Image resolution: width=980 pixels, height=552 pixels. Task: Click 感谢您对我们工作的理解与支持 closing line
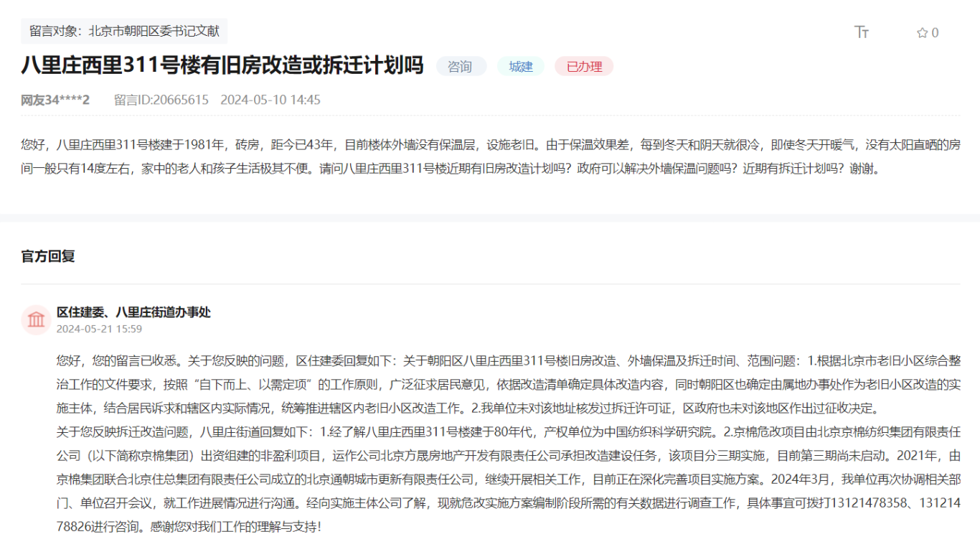click(236, 527)
